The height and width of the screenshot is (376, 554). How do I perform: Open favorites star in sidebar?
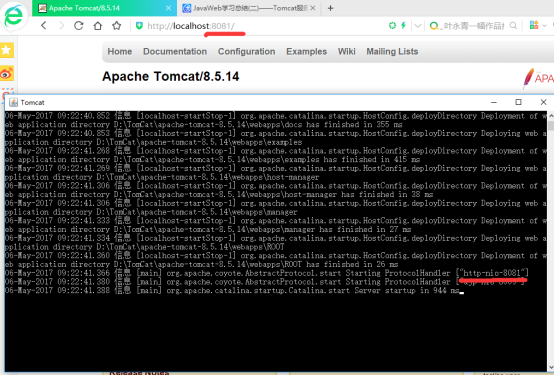pyautogui.click(x=7, y=50)
